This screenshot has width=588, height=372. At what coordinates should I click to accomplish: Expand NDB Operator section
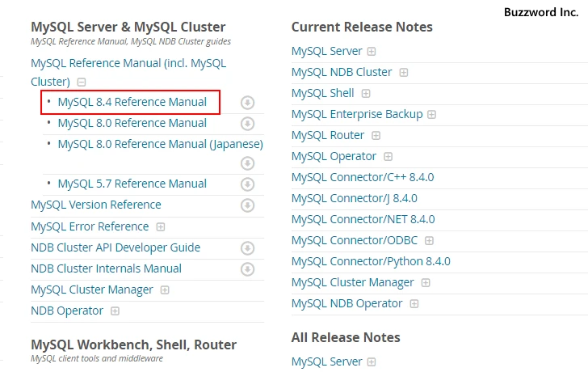[115, 311]
